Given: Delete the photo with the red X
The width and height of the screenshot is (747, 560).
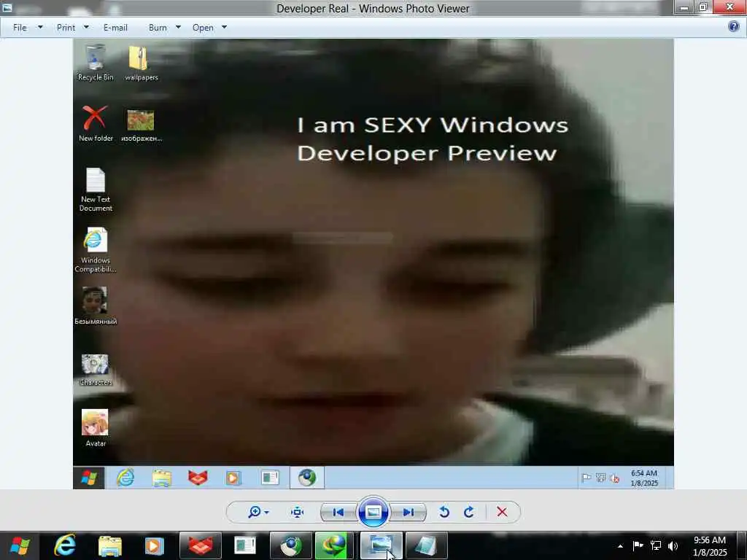Looking at the screenshot, I should pyautogui.click(x=502, y=512).
